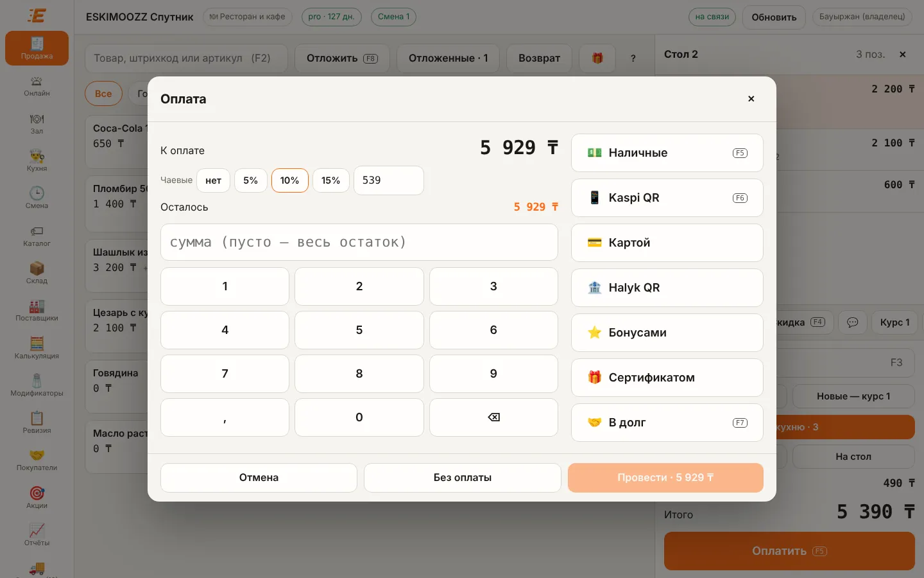Open Ревизия in the sidebar
The height and width of the screenshot is (578, 924).
(37, 423)
